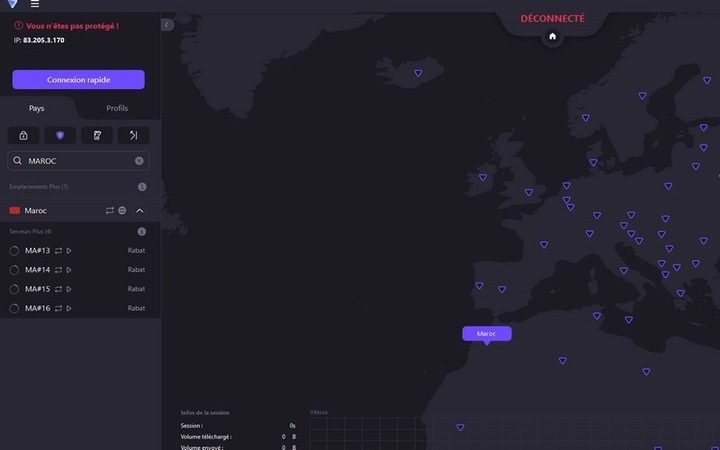
Task: Switch to the Pays tab
Action: 36,108
